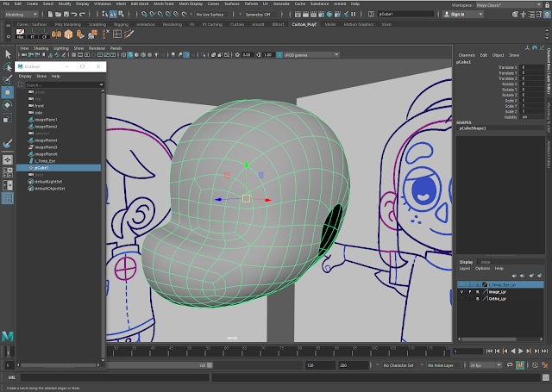Open the sRGB gamma color space dropdown
The width and height of the screenshot is (552, 392).
[x=311, y=55]
